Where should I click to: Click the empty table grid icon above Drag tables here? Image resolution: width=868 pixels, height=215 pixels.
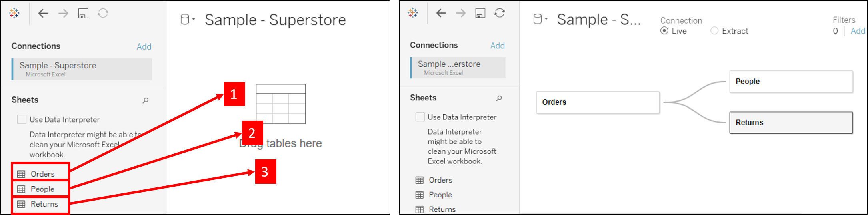pos(281,104)
